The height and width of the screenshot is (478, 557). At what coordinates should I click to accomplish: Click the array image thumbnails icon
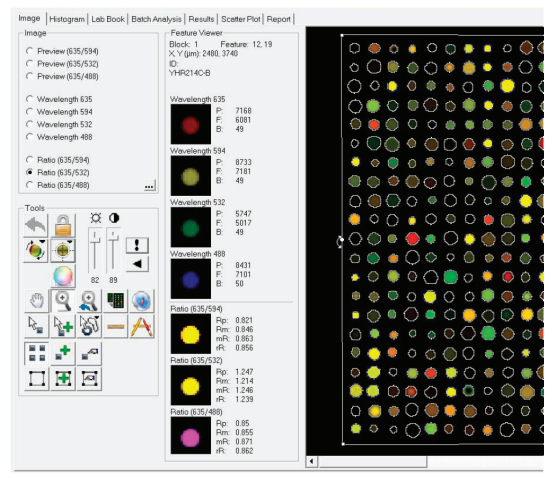115,301
